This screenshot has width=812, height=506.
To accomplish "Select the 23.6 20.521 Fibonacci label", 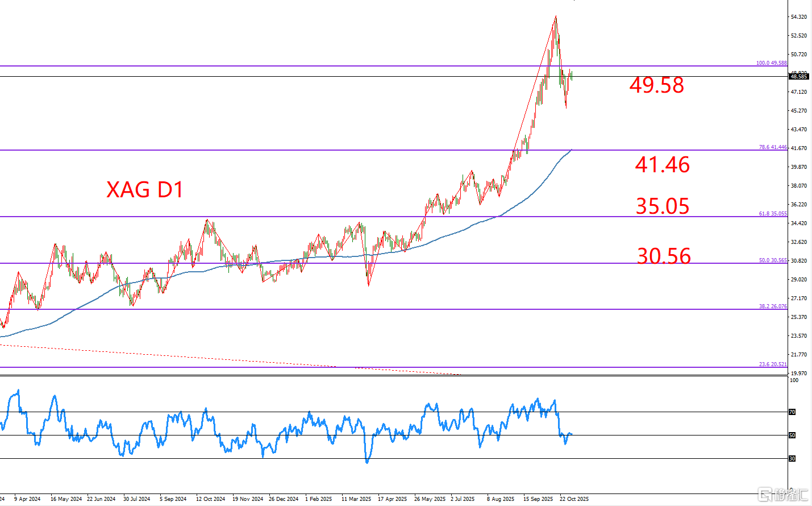I will [773, 364].
